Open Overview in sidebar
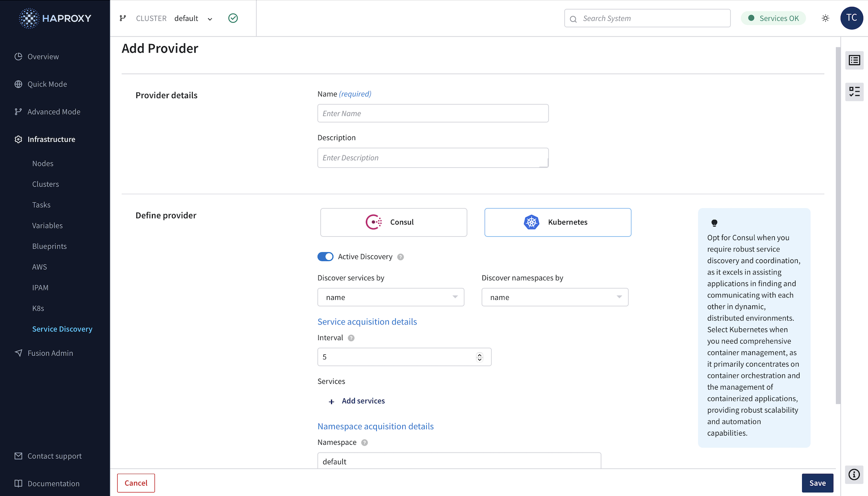868x496 pixels. click(43, 56)
